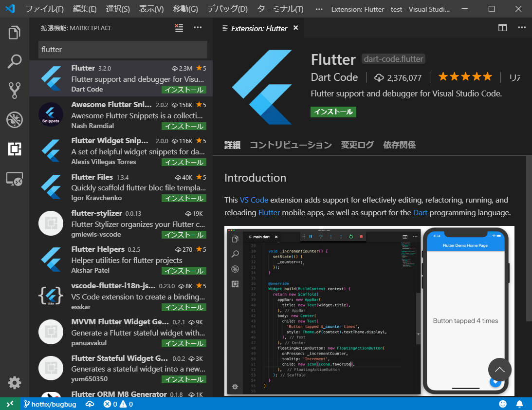Click the vscode-flutter-i18n-json extension icon

pyautogui.click(x=51, y=296)
